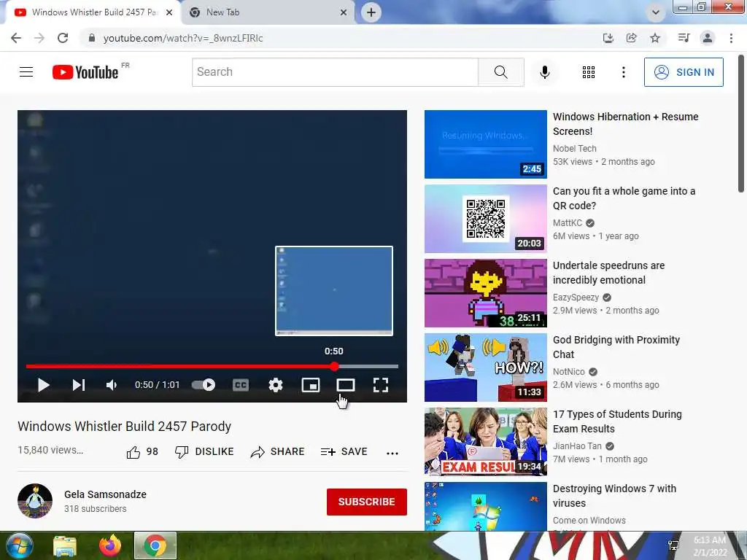
Task: Close the New Tab tab
Action: pyautogui.click(x=344, y=13)
